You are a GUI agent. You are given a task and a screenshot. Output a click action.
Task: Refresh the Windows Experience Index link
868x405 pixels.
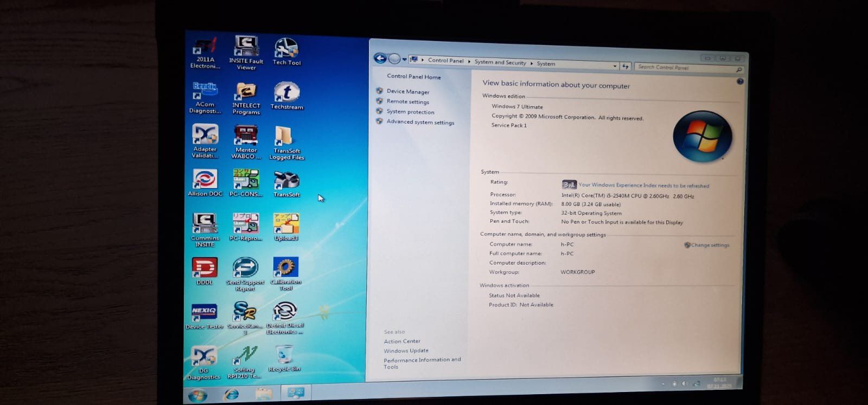click(x=643, y=185)
